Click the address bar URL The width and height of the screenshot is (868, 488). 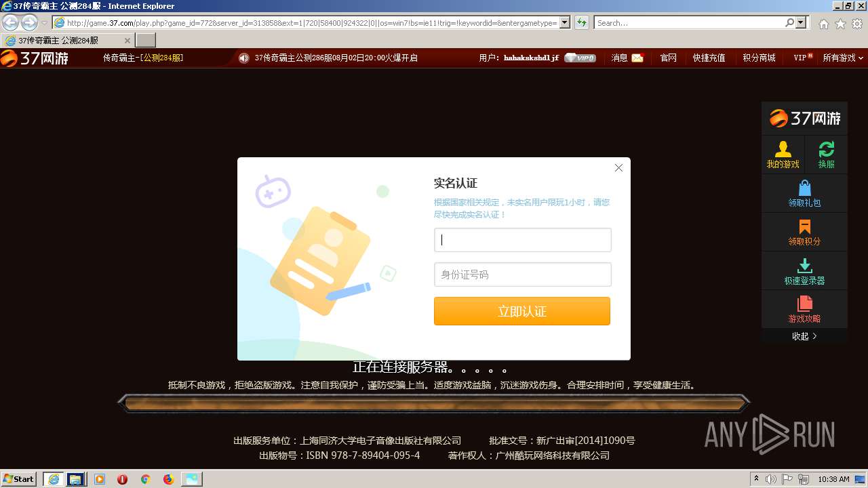coord(311,23)
